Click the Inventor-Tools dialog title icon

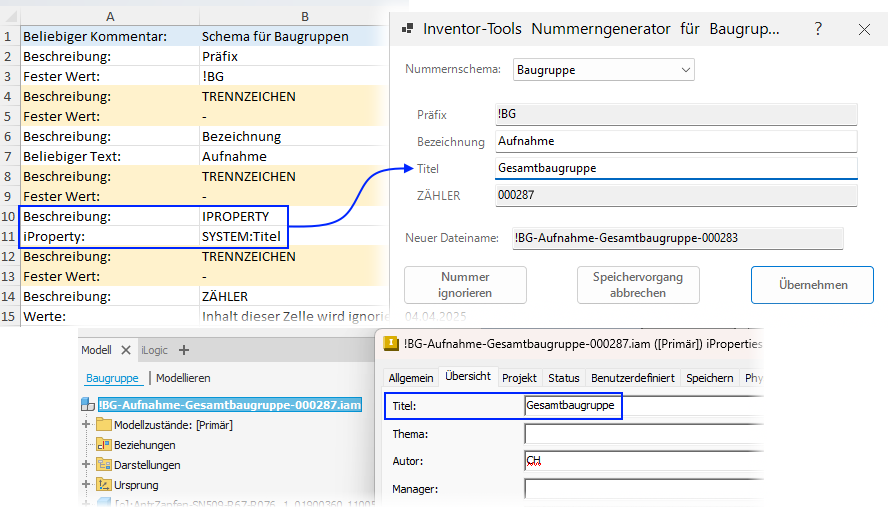coord(407,28)
